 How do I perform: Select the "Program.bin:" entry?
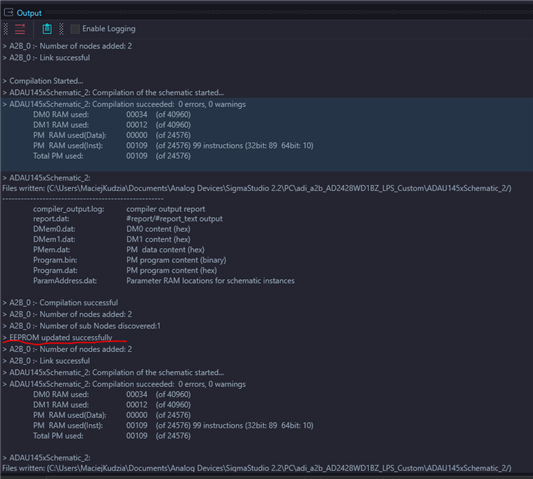[x=55, y=260]
